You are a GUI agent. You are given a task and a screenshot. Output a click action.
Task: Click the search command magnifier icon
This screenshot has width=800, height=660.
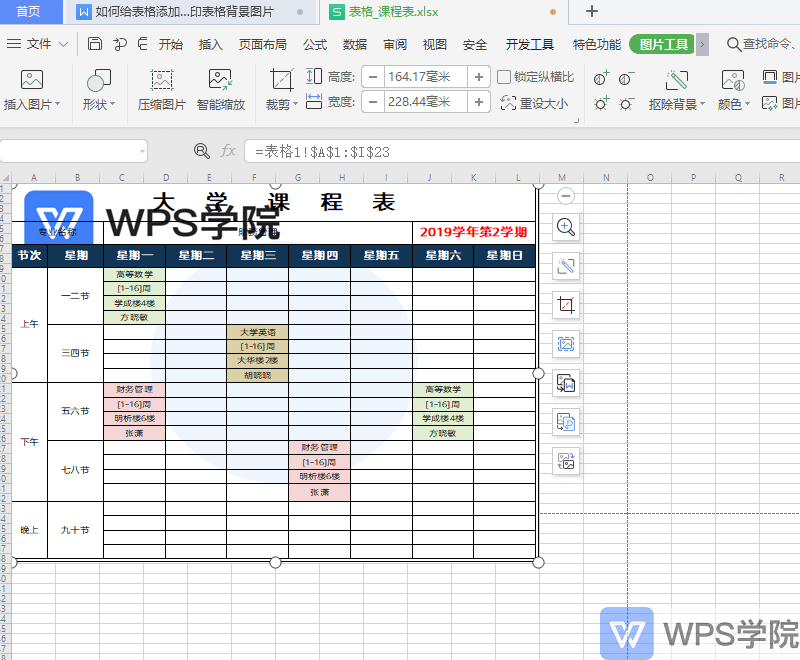(733, 44)
